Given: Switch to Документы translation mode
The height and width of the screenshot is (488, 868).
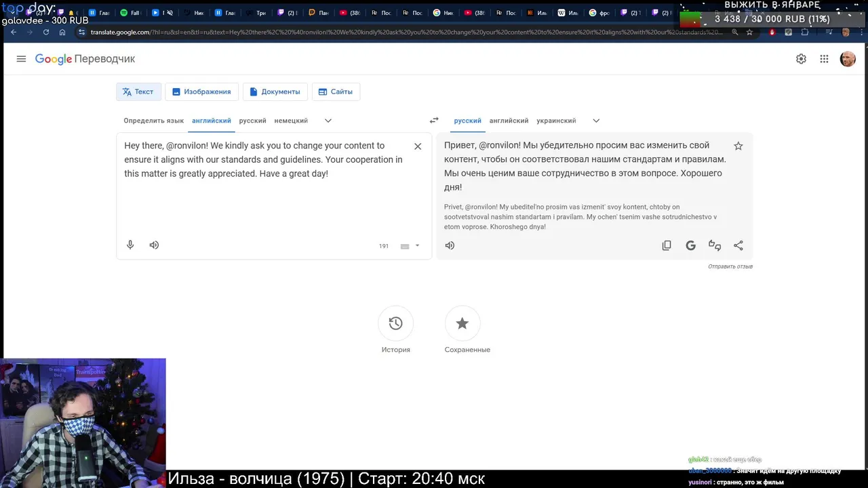Looking at the screenshot, I should (275, 91).
